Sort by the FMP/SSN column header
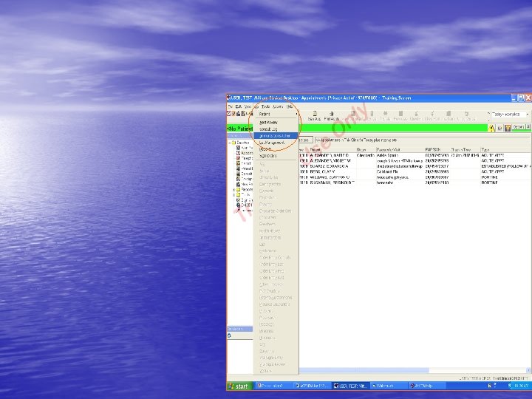The image size is (532, 399). [x=437, y=149]
